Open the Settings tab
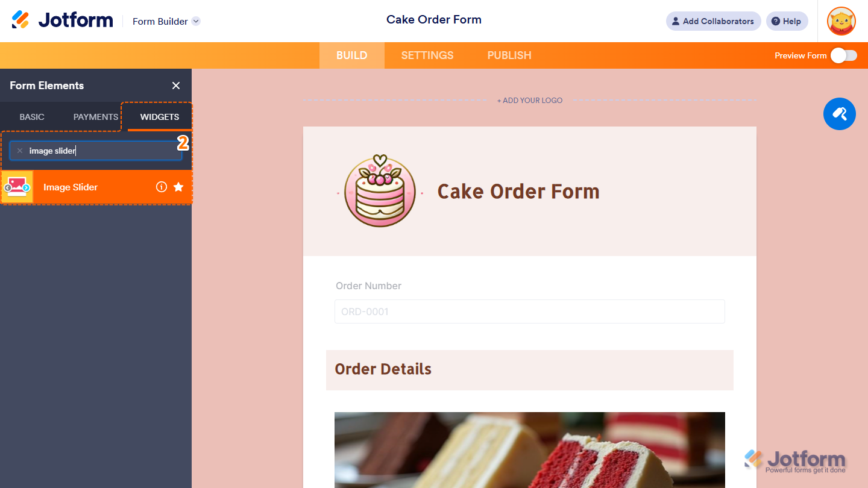Viewport: 868px width, 488px height. click(427, 55)
